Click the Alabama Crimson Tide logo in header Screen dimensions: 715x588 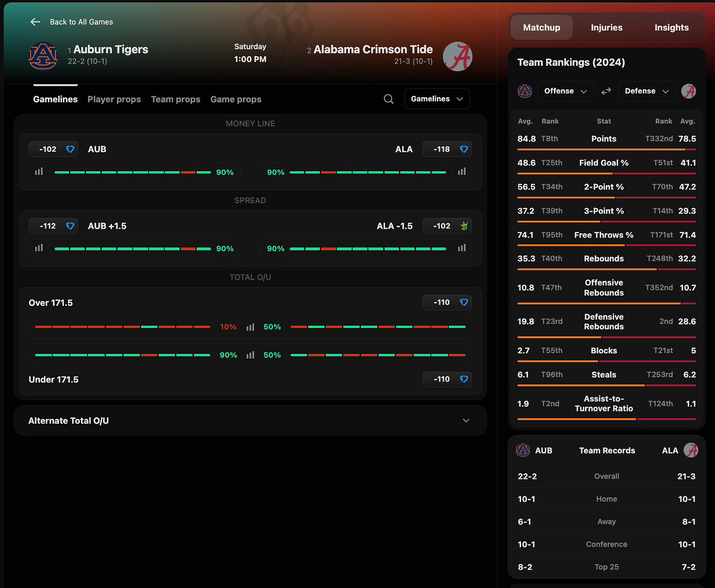click(x=457, y=56)
